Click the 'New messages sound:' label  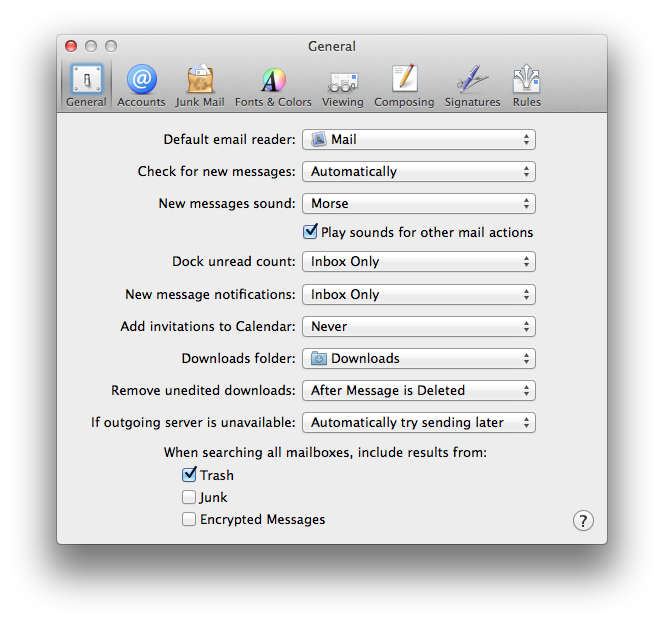tap(227, 203)
